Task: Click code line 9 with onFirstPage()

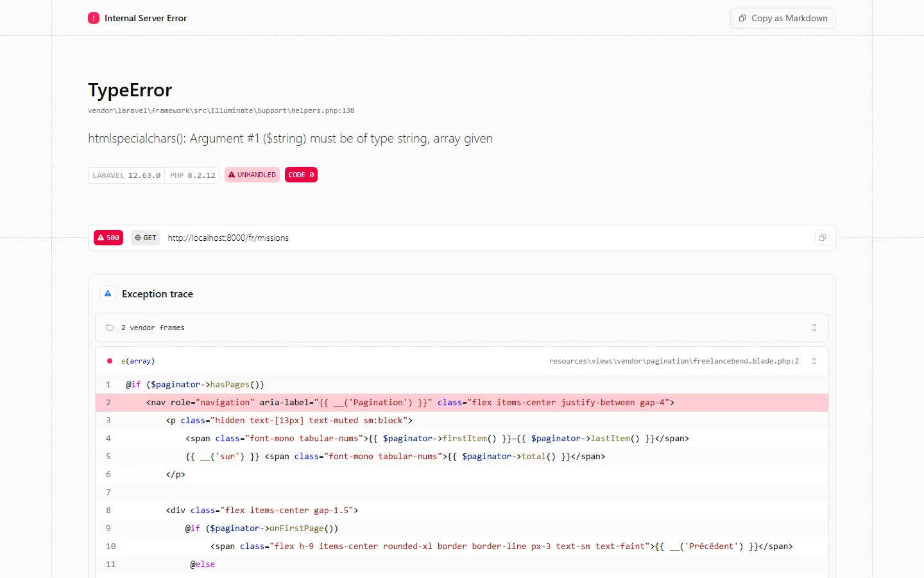Action: [x=462, y=529]
